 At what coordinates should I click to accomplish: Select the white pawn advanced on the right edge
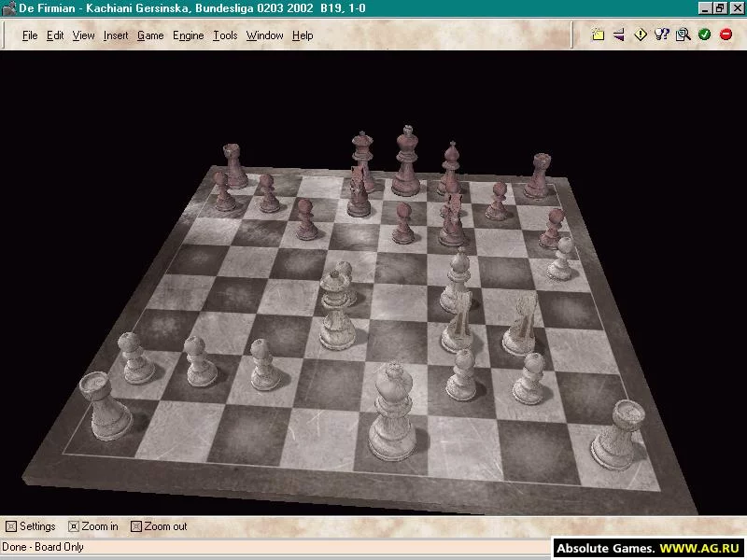562,259
